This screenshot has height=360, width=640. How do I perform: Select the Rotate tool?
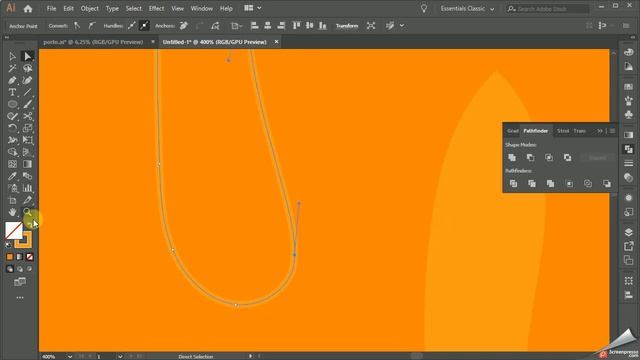(13, 128)
